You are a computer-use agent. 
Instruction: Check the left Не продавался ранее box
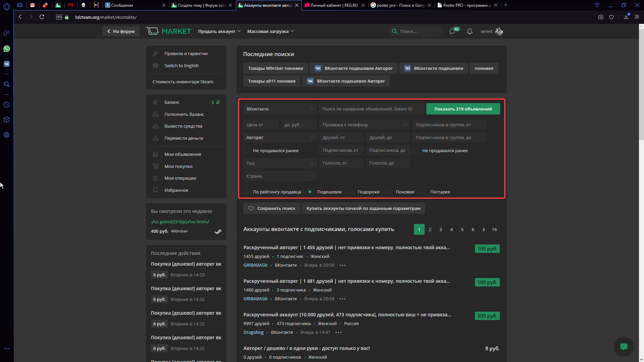(x=246, y=151)
